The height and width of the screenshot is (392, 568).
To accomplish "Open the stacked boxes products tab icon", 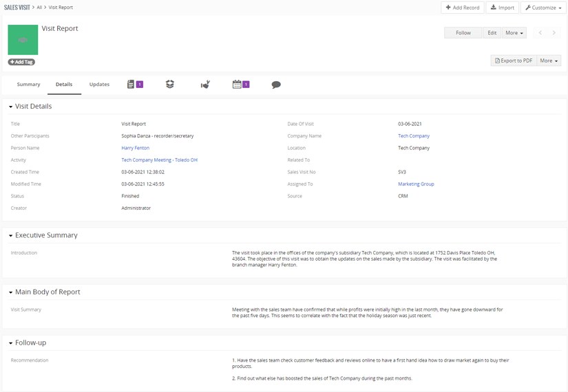I will [x=170, y=85].
